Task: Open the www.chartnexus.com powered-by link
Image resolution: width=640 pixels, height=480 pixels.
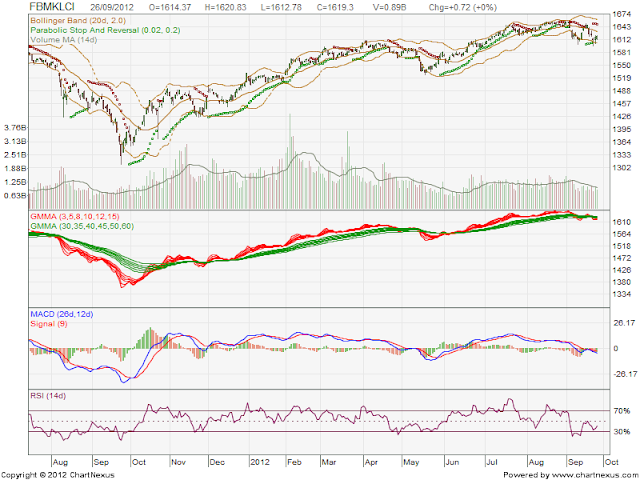Action: point(594,475)
